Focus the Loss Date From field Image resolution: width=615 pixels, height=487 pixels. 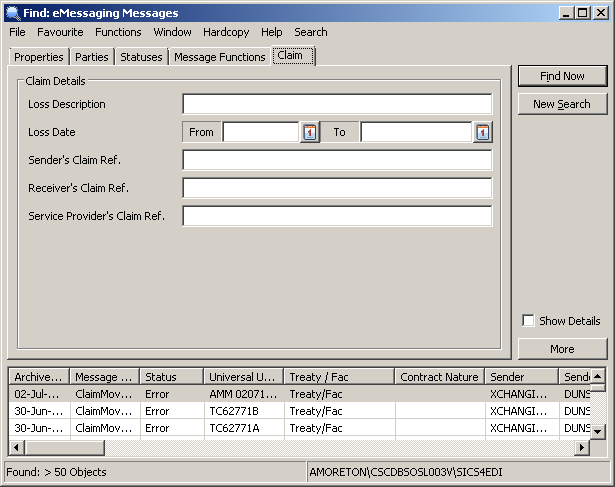click(x=261, y=132)
